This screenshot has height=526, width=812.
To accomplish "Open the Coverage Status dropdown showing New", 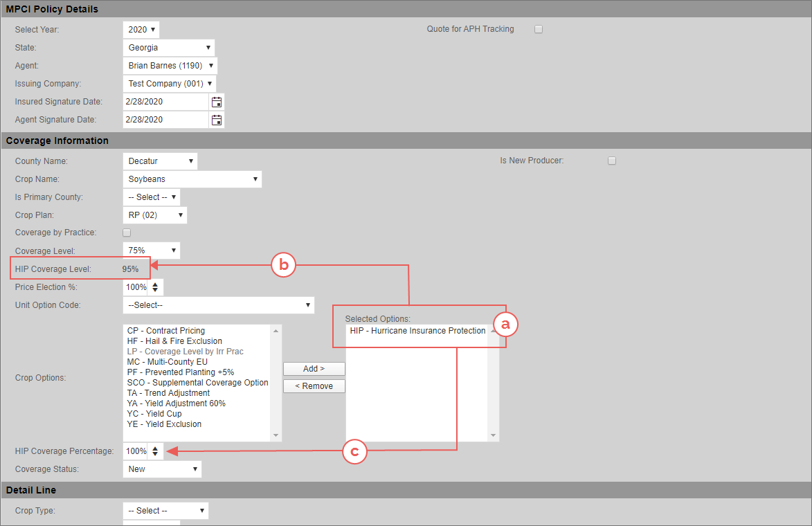I will [x=162, y=469].
